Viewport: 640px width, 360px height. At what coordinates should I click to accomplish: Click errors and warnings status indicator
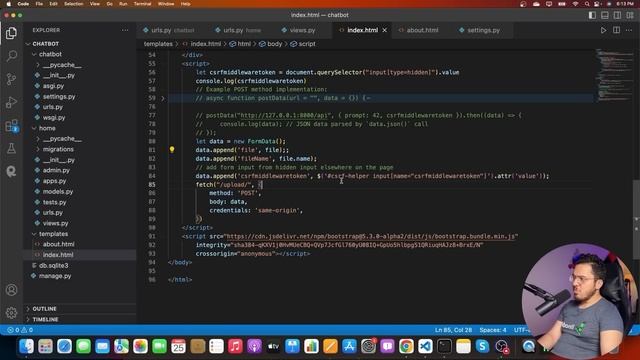pos(20,330)
